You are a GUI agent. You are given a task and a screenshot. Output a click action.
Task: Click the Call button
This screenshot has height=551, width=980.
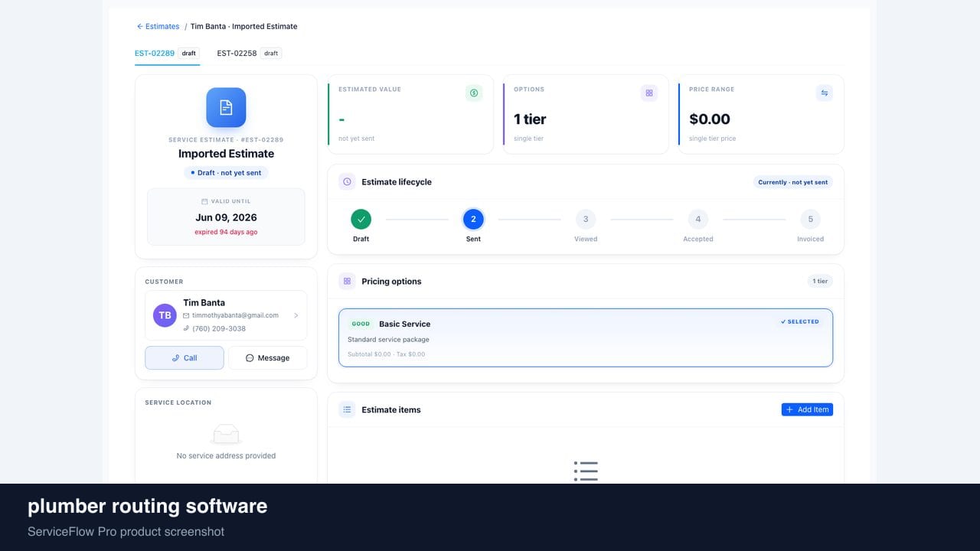pos(185,358)
